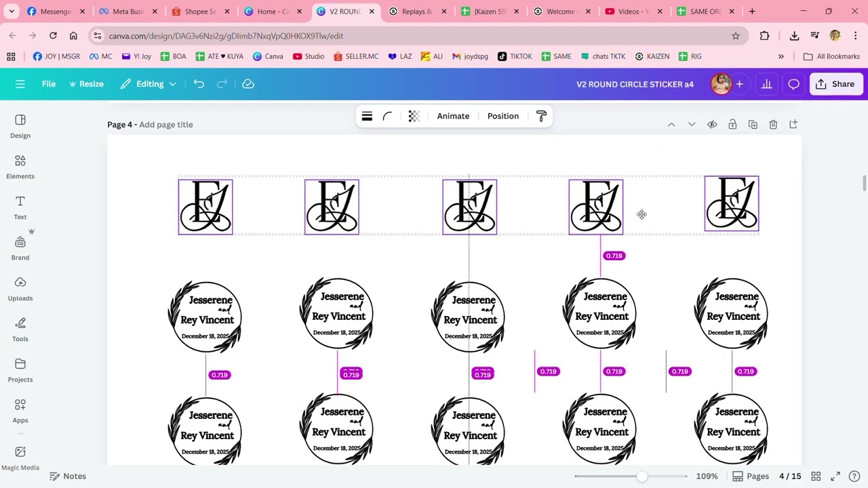Adjust the zoom slider handle

pos(642,476)
